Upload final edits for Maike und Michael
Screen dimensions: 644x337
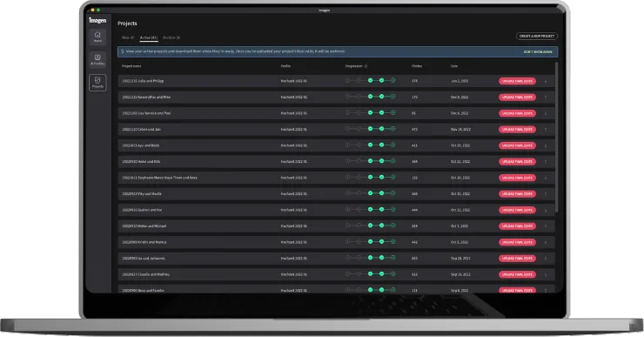pos(517,226)
